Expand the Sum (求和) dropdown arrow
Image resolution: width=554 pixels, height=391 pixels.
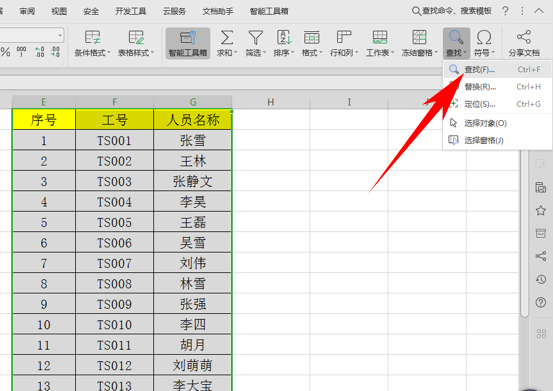(x=235, y=53)
